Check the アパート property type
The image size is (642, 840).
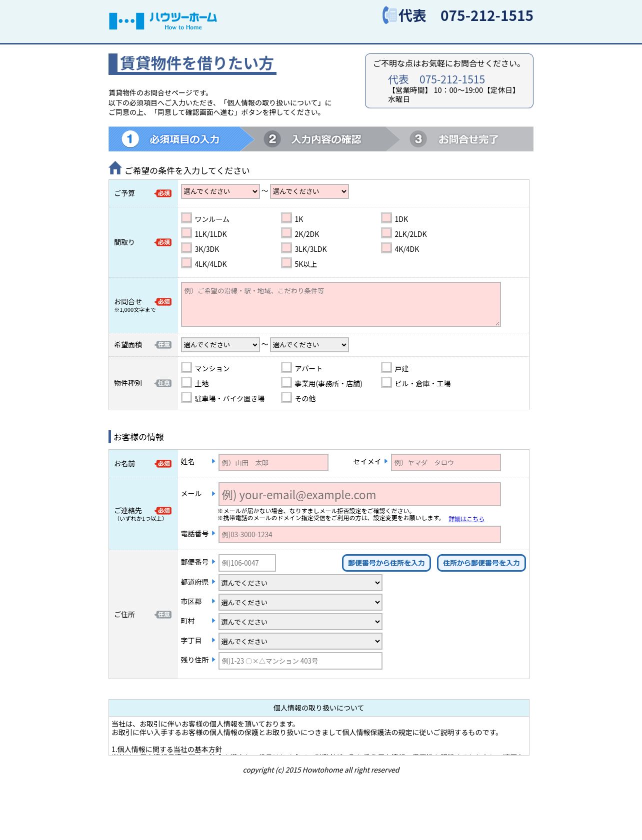click(286, 367)
